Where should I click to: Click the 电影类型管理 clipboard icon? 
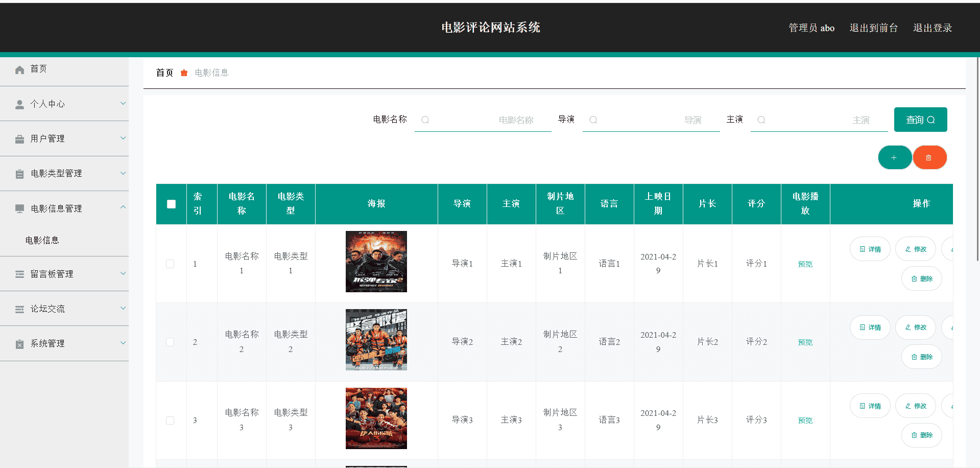[x=19, y=174]
